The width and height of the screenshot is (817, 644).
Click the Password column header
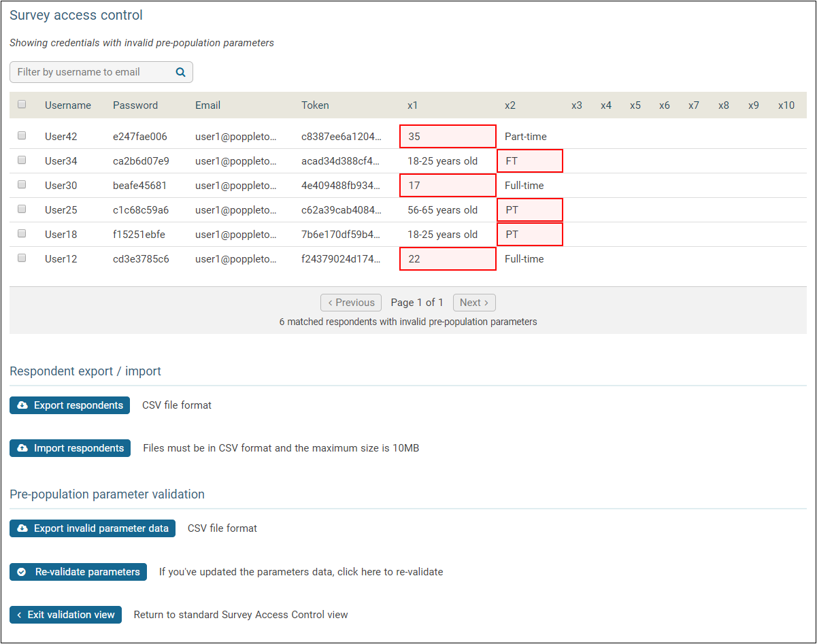[x=135, y=105]
